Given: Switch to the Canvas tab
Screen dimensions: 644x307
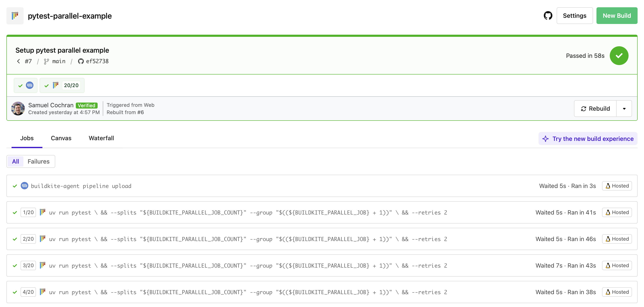Looking at the screenshot, I should click(x=61, y=138).
